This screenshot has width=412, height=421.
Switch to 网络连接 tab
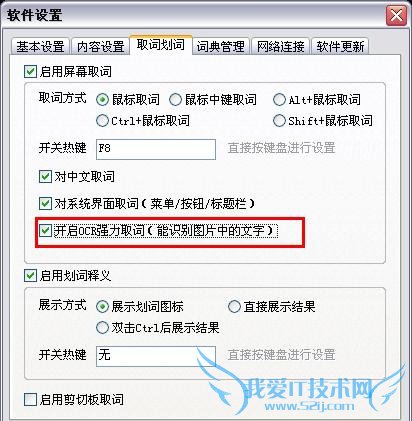(x=280, y=46)
